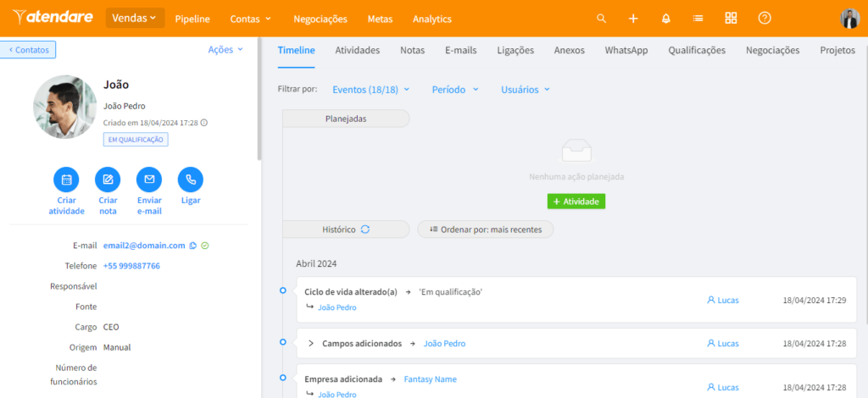The height and width of the screenshot is (398, 868).
Task: Expand the Eventos (18/18) filter
Action: pos(370,89)
